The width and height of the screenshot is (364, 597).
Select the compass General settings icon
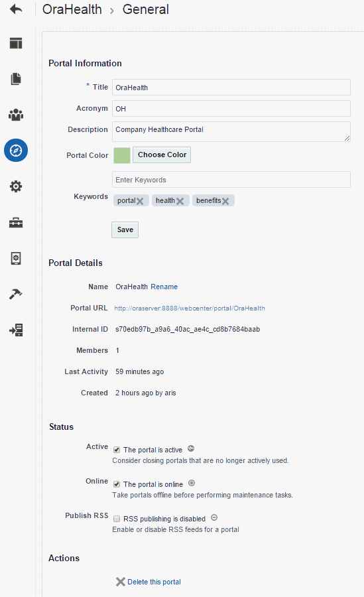tap(16, 151)
